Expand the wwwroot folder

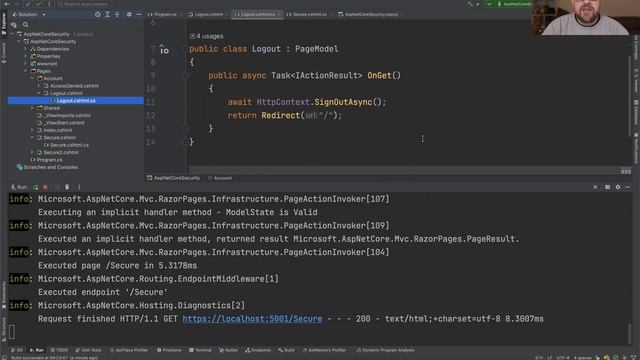pyautogui.click(x=25, y=64)
